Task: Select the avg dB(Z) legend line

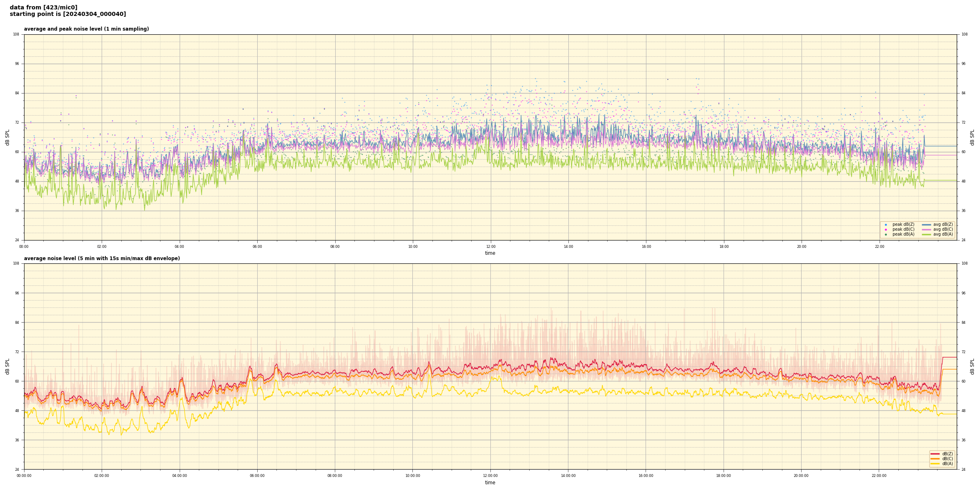Action: coord(926,225)
